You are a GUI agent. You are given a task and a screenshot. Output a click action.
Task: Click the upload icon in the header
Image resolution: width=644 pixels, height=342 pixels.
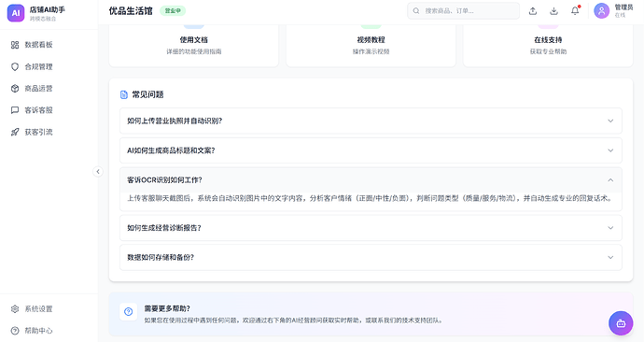pos(533,11)
